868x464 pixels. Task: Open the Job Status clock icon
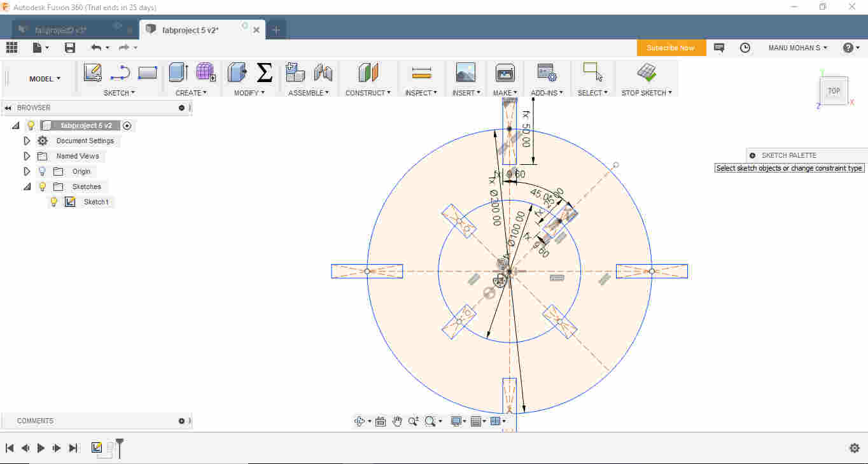(x=745, y=48)
